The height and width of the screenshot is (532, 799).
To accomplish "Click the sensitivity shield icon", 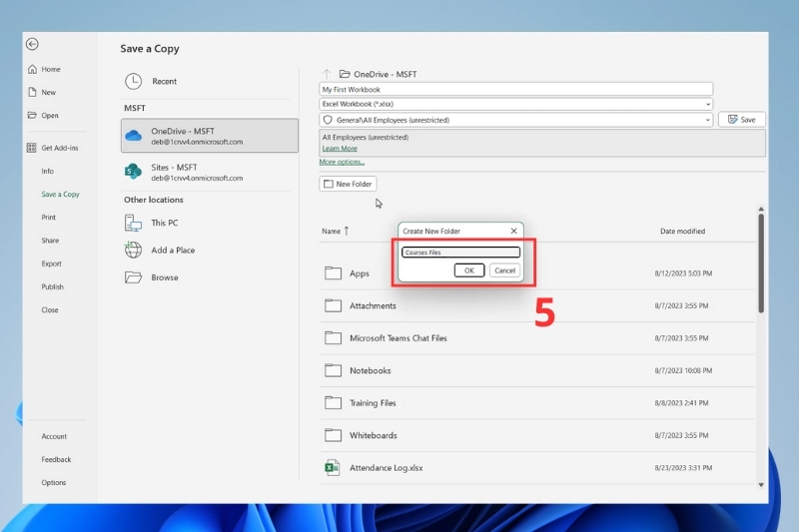I will coord(328,120).
